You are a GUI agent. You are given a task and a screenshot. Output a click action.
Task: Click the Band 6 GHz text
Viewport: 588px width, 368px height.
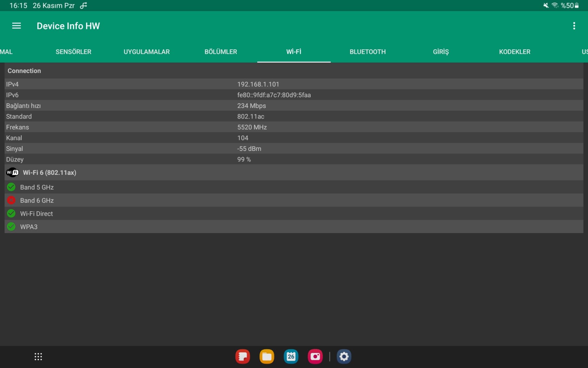tap(37, 201)
